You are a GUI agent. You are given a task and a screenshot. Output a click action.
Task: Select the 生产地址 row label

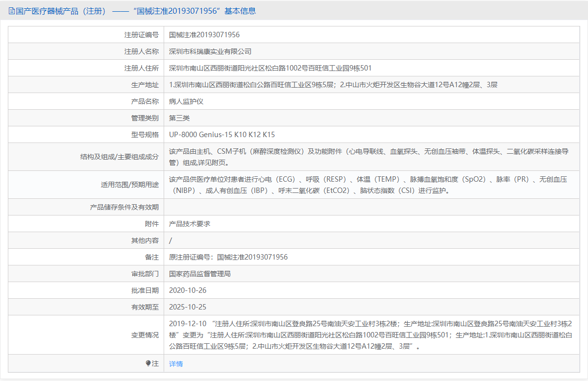[x=146, y=84]
